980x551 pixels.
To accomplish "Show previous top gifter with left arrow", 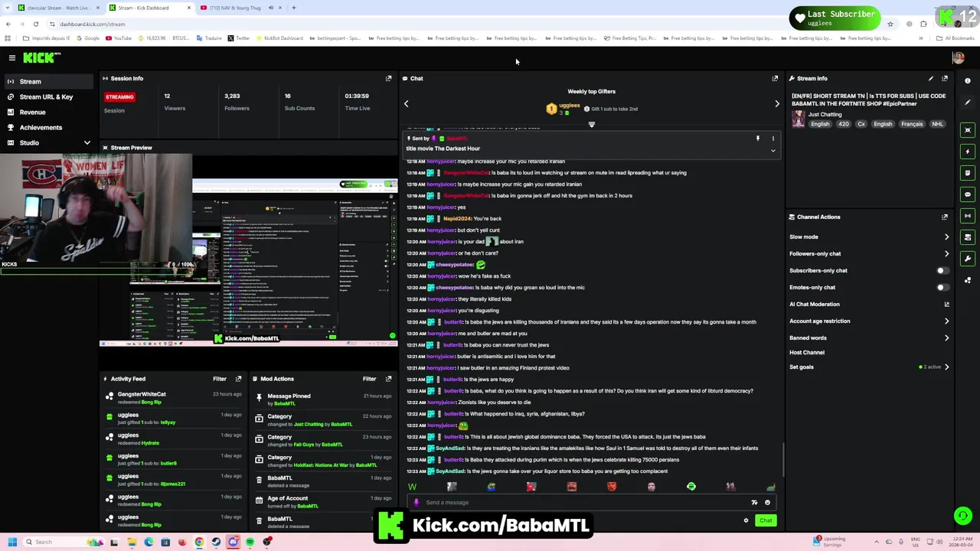I will point(407,103).
